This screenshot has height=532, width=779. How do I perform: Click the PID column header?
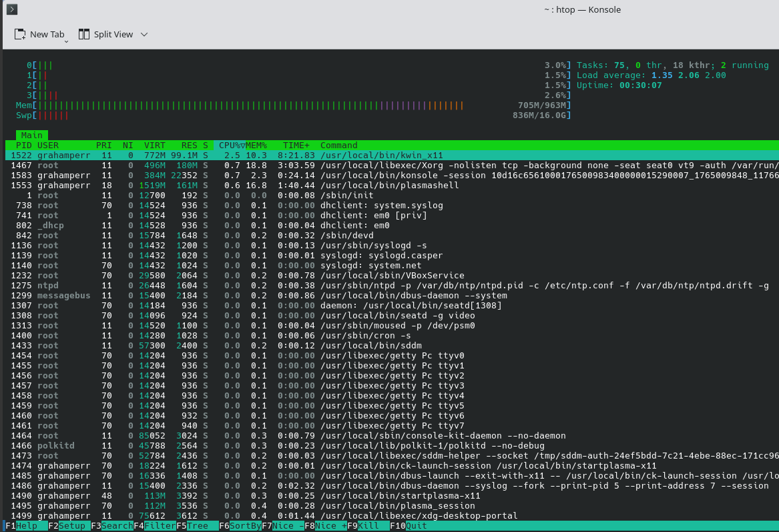point(24,146)
